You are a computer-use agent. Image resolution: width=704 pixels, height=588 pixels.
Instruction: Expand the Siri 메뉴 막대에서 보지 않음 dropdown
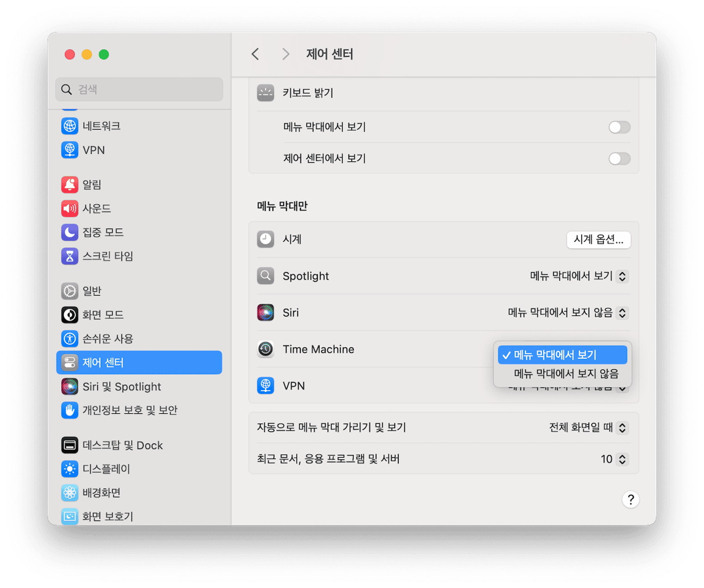pos(568,313)
